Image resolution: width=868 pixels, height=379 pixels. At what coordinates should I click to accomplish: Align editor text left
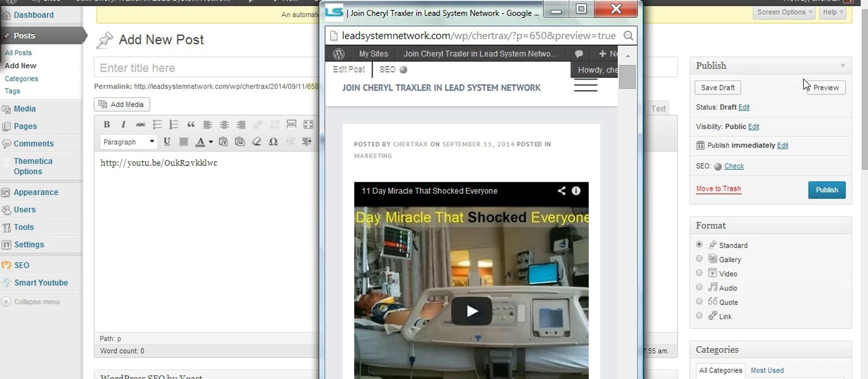tap(208, 125)
